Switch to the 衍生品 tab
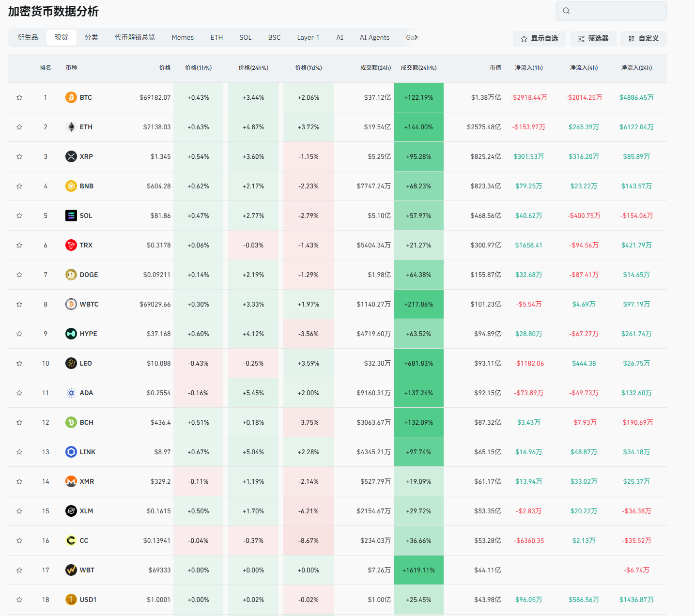The image size is (695, 616). coord(28,37)
